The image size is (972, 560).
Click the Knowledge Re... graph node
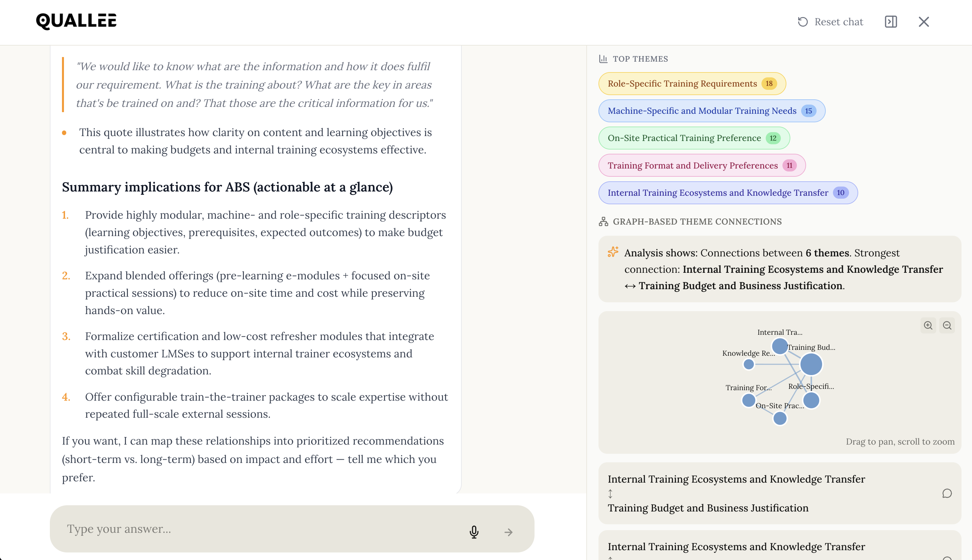(x=749, y=364)
